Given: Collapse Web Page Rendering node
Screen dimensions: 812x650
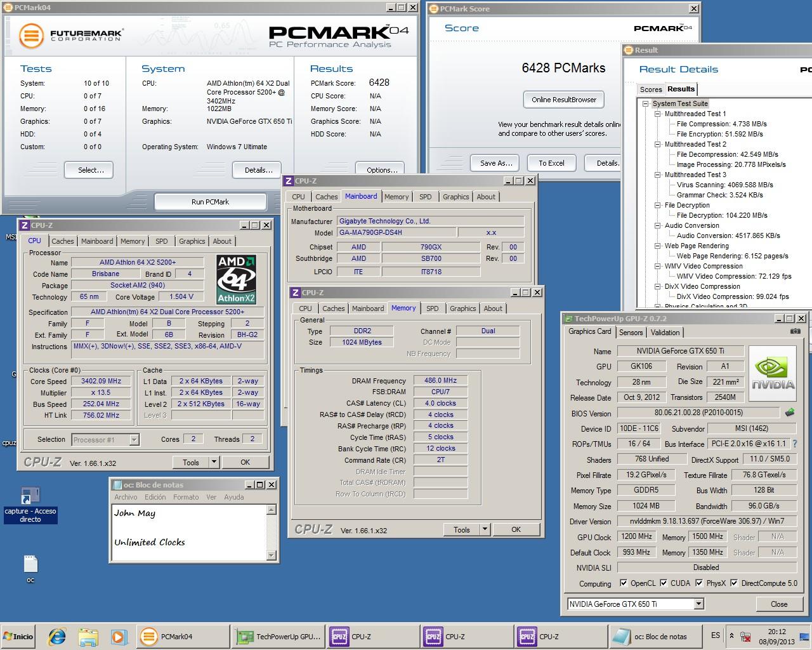Looking at the screenshot, I should (658, 246).
